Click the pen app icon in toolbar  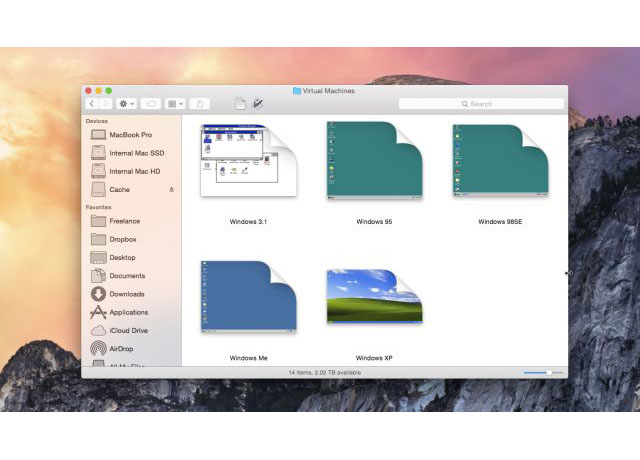point(257,104)
